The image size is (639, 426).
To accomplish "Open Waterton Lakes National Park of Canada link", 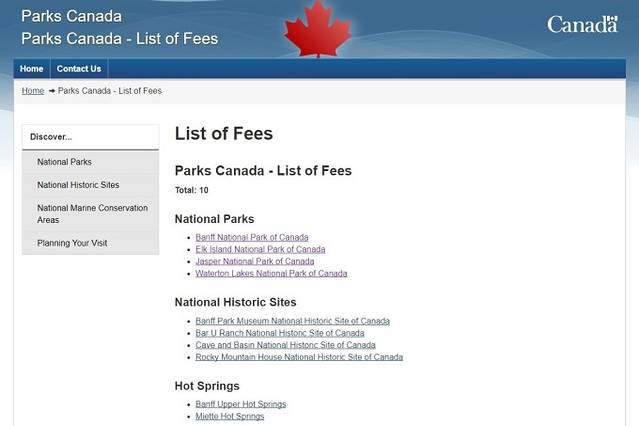I will 271,274.
